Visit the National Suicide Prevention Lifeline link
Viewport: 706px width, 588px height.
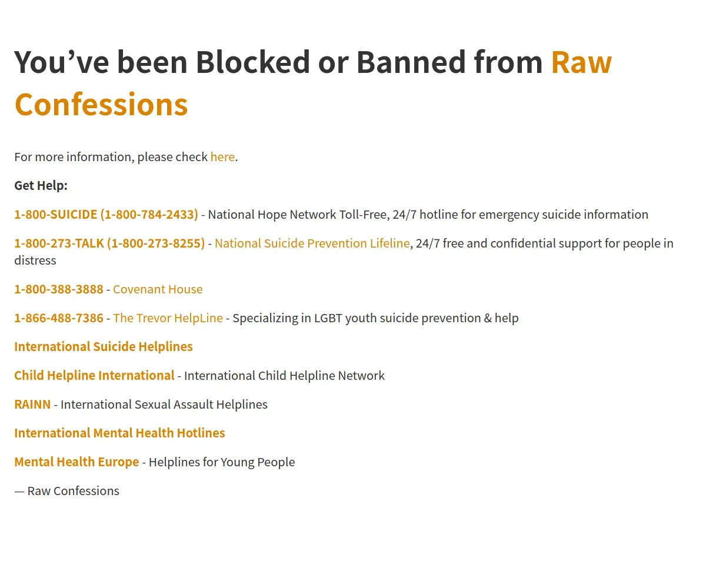tap(312, 243)
